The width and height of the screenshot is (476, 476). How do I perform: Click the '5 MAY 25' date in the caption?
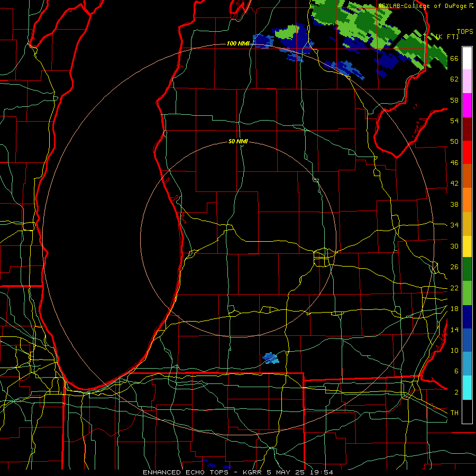tap(286, 472)
